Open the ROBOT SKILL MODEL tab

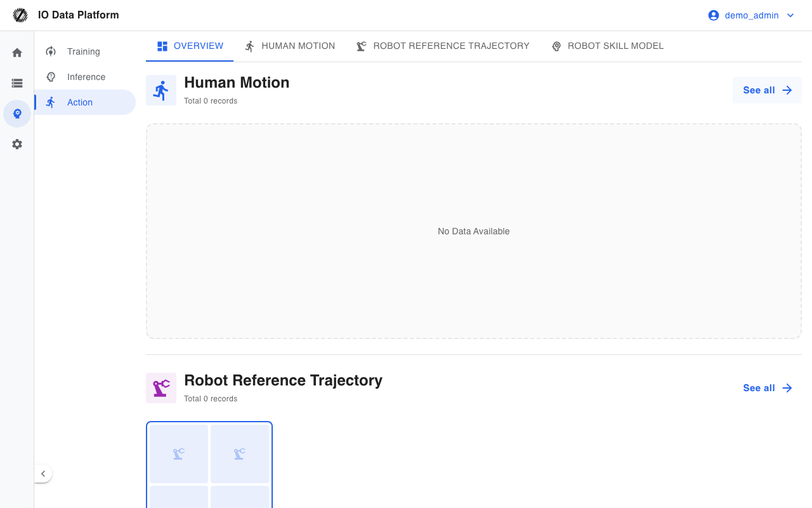608,46
